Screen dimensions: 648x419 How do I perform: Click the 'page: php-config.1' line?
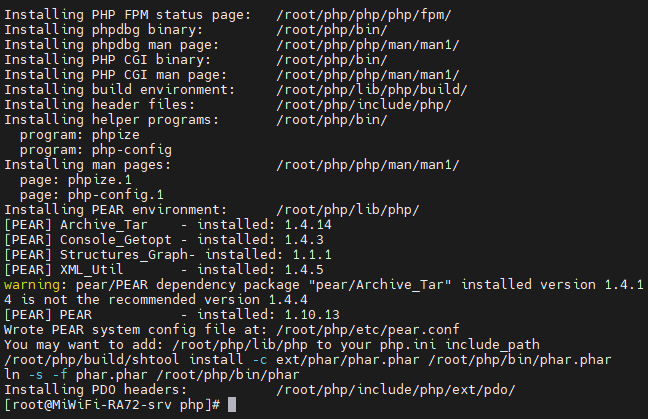(92, 195)
